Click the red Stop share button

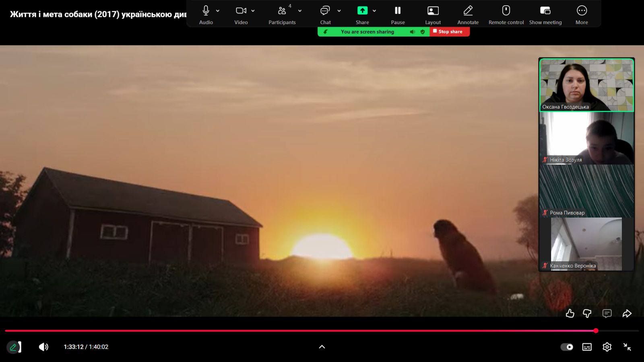450,31
